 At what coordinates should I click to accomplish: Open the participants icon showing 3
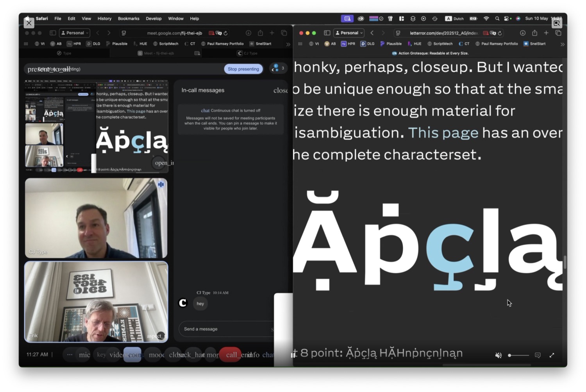(x=278, y=68)
